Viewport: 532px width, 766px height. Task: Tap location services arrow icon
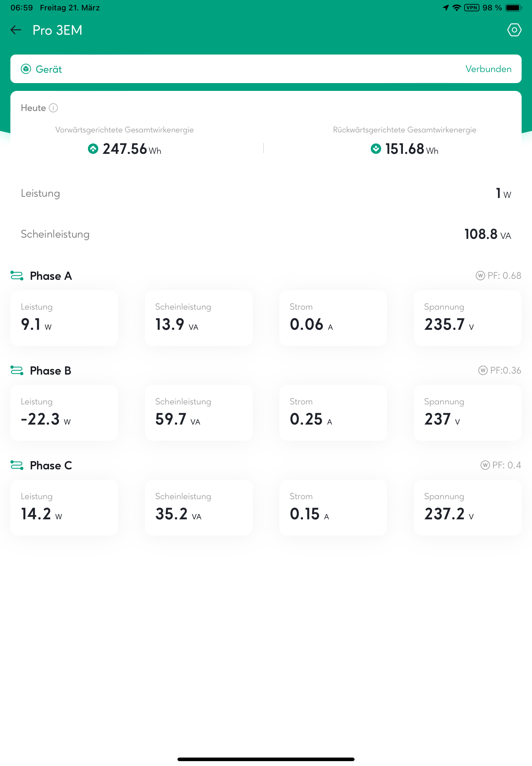point(446,8)
